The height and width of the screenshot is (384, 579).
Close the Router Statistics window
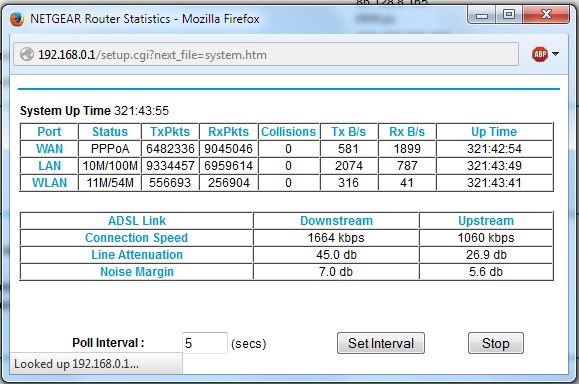coord(546,15)
